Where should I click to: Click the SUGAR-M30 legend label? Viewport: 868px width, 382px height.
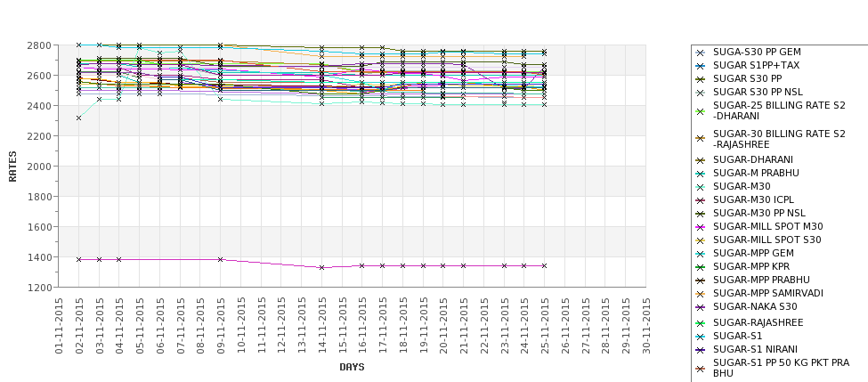(x=742, y=186)
